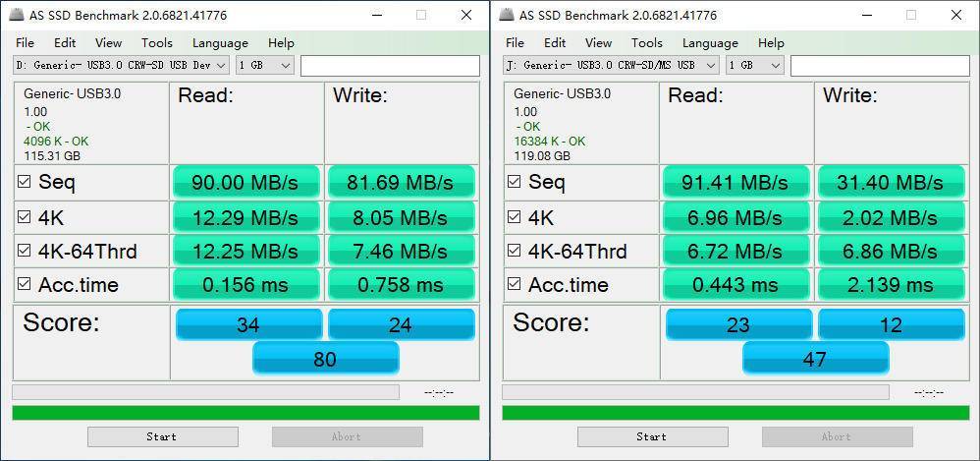Toggle the 4K checkbox in right window
The height and width of the screenshot is (461, 980).
(x=515, y=216)
